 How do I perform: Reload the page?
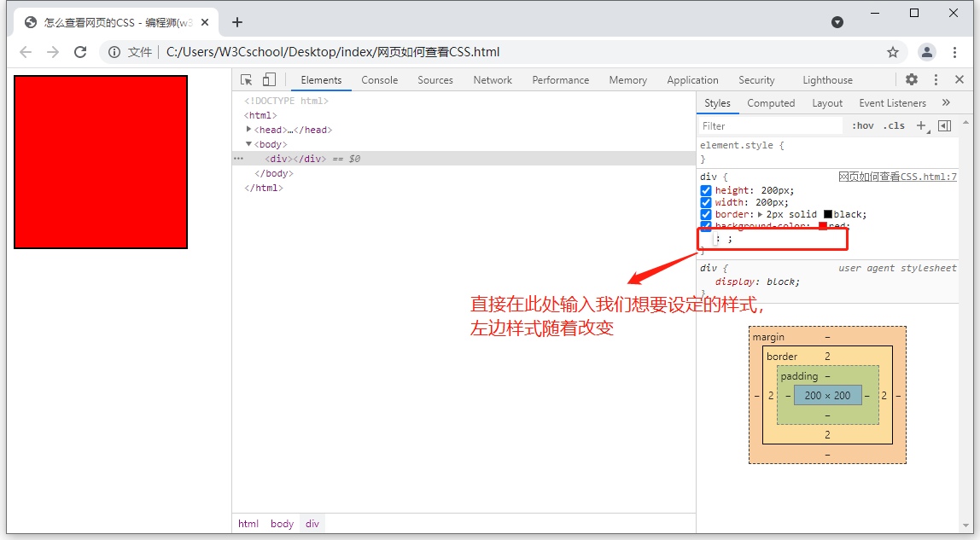(80, 52)
